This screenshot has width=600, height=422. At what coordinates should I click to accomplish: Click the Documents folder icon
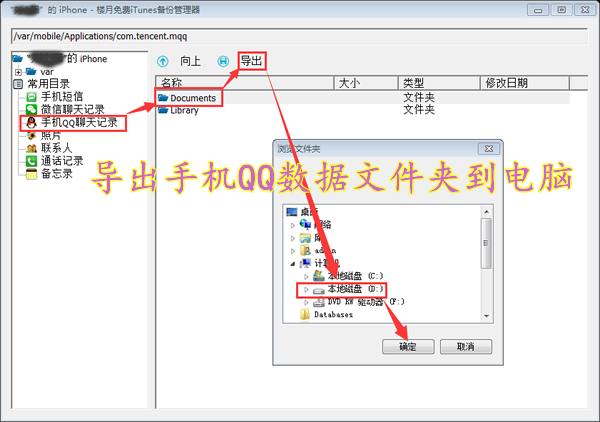(163, 98)
